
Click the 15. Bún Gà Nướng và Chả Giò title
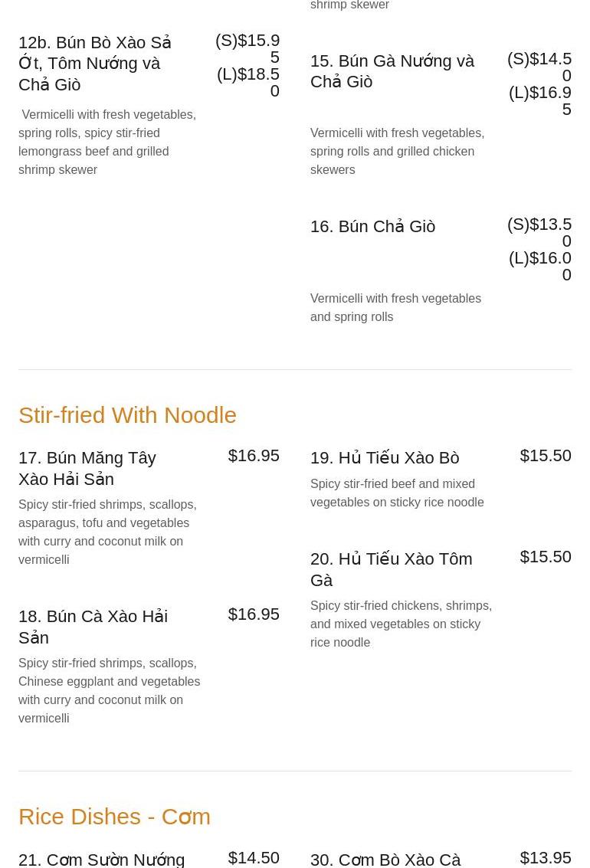[x=392, y=71]
